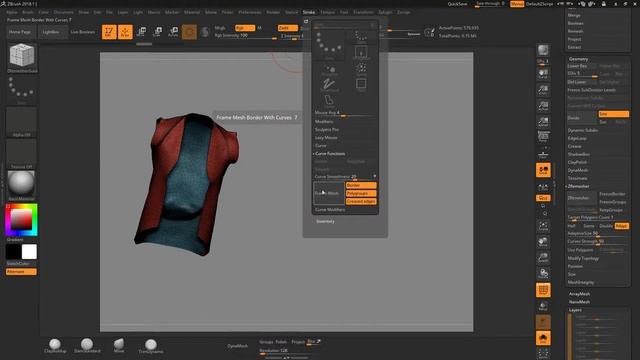Click the BPR render icon on right shelf
Viewport: 640px width, 360px height.
(543, 50)
